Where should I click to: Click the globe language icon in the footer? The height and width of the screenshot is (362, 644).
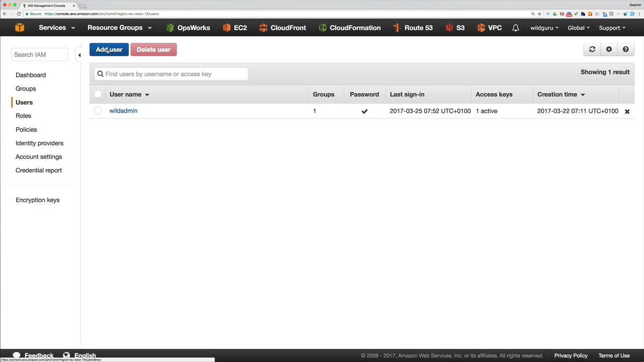click(x=66, y=355)
